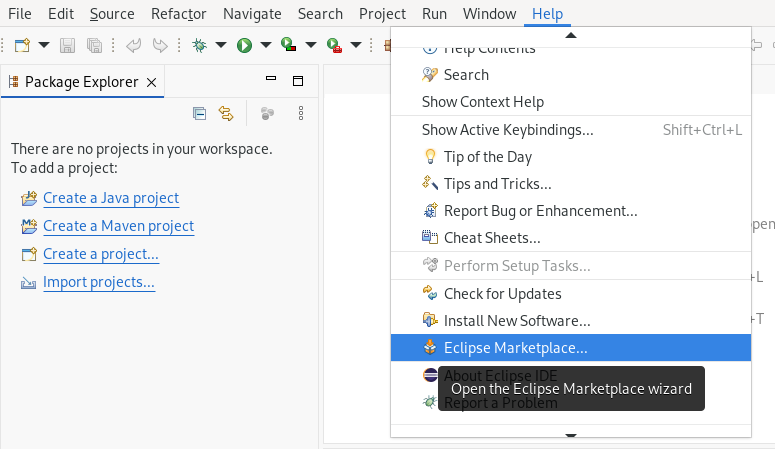This screenshot has width=775, height=449.
Task: Open the Source menu
Action: pos(112,14)
